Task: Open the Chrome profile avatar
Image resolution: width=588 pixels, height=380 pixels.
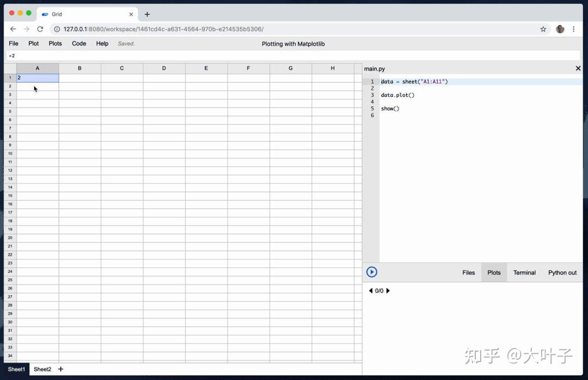Action: (560, 29)
